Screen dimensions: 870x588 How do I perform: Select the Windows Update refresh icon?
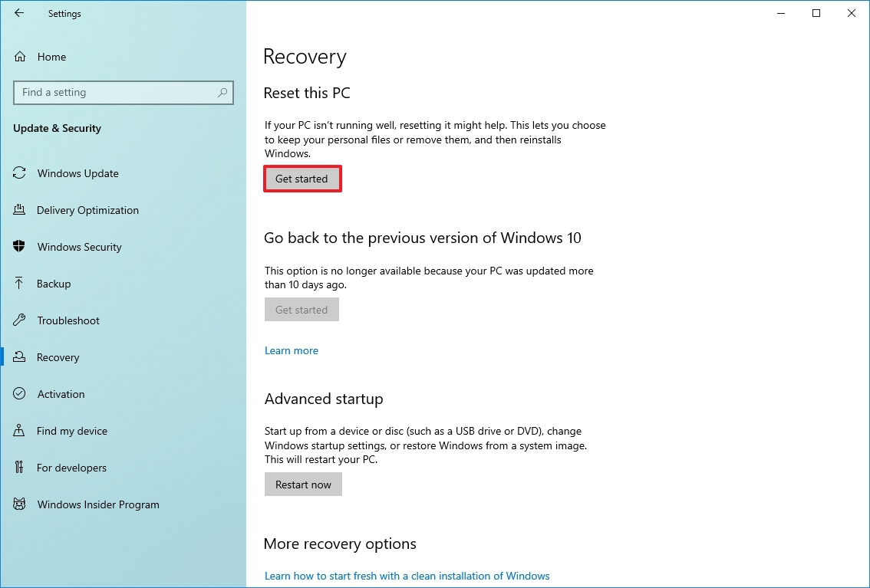(x=18, y=173)
